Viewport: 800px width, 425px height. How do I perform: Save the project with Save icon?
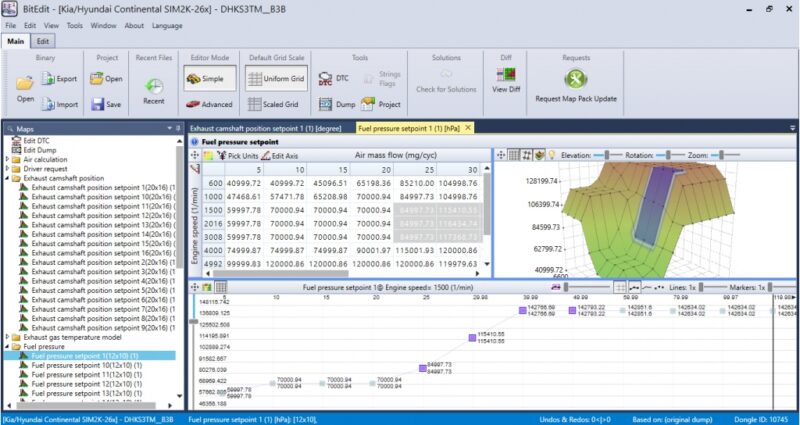point(107,104)
